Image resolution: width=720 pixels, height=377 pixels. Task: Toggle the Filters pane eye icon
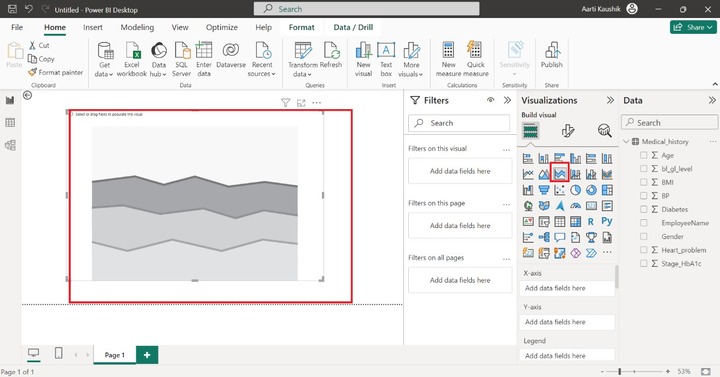coord(490,100)
